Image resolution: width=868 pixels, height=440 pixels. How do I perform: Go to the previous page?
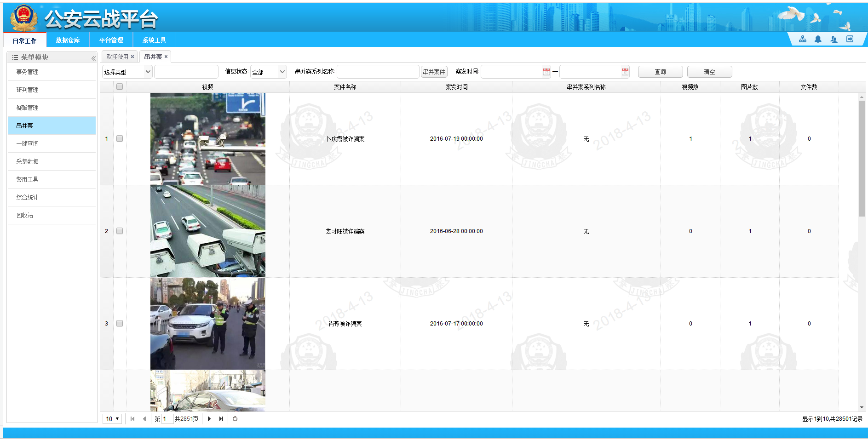[x=144, y=419]
